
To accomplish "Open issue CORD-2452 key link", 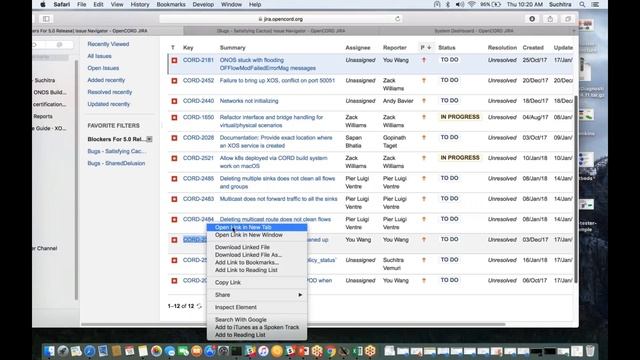I will click(198, 80).
